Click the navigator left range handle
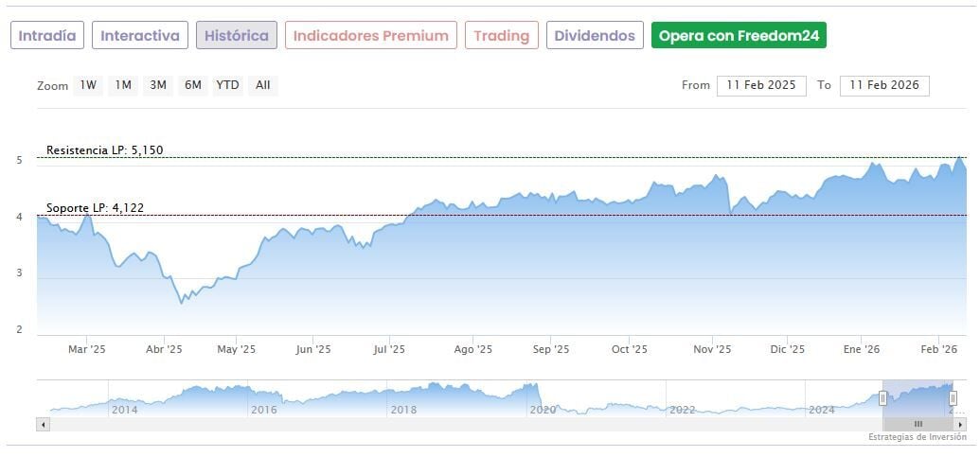Screen dimensions: 980x457 pyautogui.click(x=882, y=398)
